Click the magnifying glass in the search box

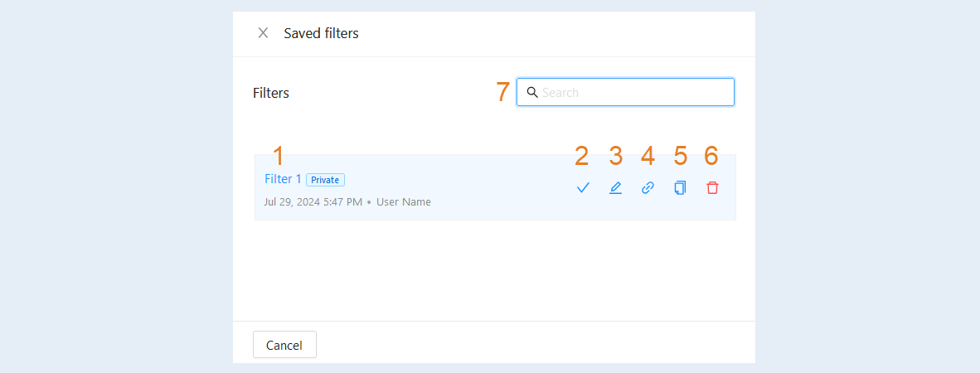(532, 93)
